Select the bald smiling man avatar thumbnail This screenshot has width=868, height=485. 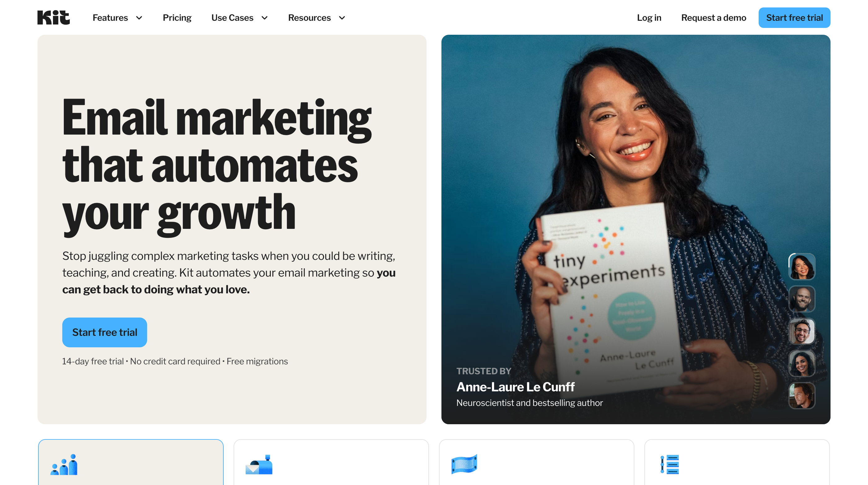[x=802, y=299]
